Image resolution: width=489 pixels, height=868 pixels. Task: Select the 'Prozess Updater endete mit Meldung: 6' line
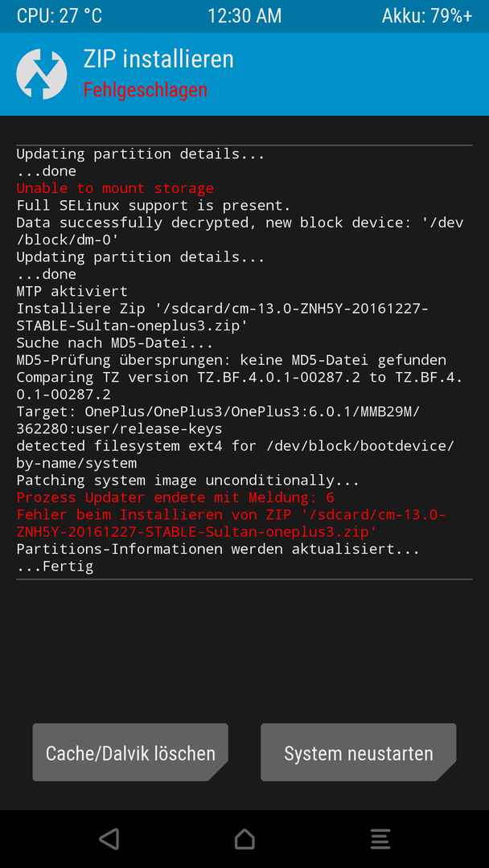coord(175,497)
